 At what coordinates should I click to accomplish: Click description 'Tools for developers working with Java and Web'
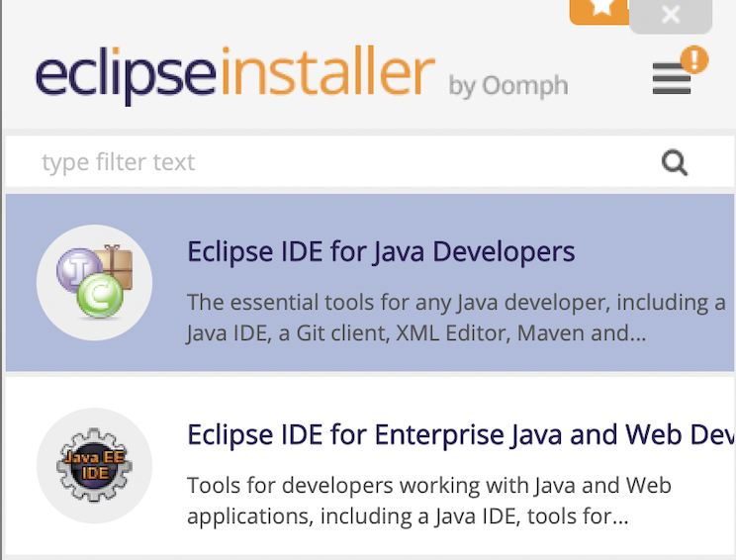tap(429, 501)
